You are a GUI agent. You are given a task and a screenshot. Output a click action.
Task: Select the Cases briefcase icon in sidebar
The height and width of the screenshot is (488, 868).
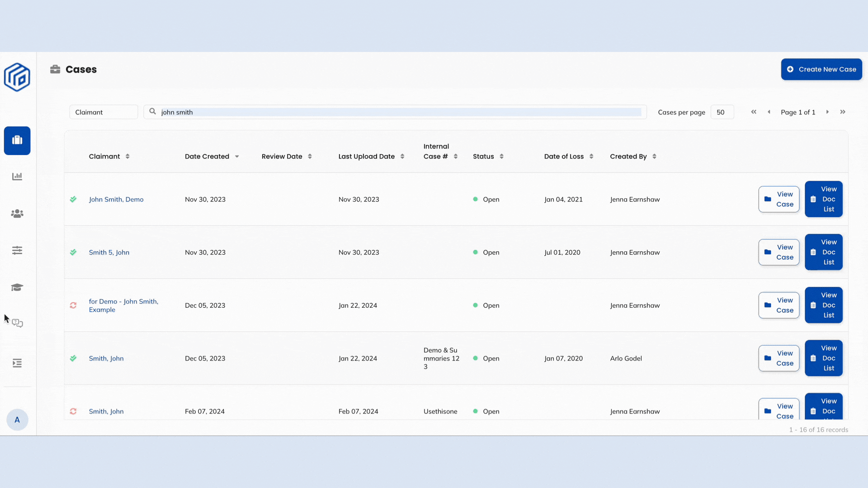tap(17, 141)
